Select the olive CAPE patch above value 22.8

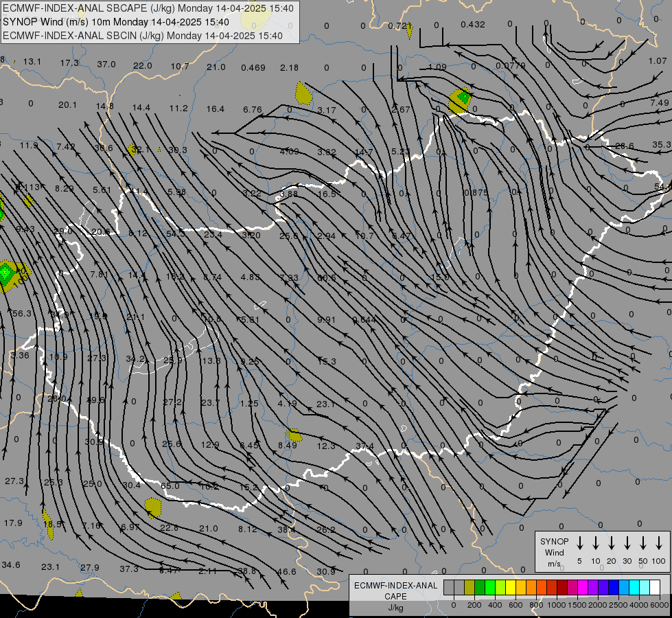coord(153,507)
